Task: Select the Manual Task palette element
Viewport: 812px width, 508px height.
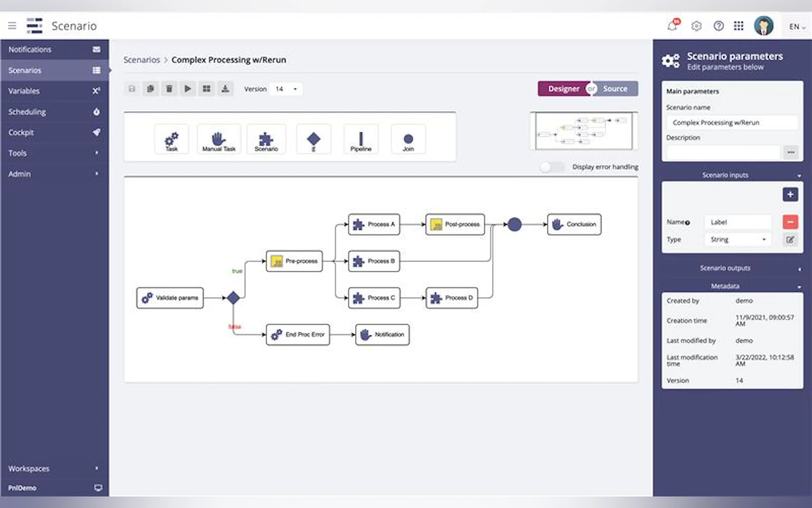Action: (219, 139)
